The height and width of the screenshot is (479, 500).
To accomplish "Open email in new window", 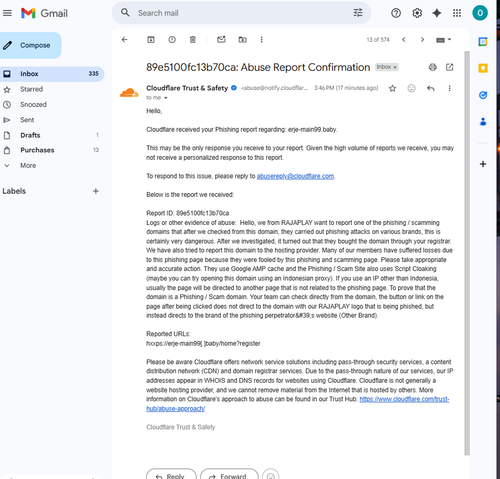I will coord(449,67).
